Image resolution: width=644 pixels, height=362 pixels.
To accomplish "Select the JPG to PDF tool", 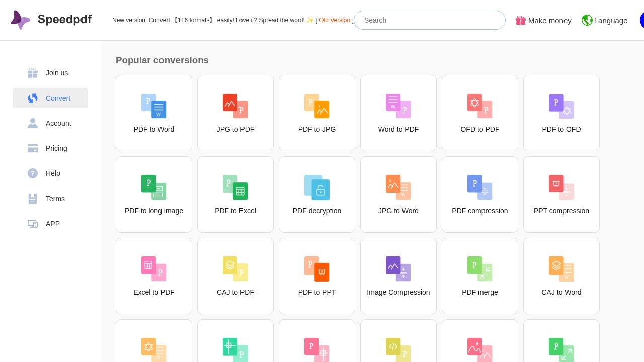I will (235, 113).
